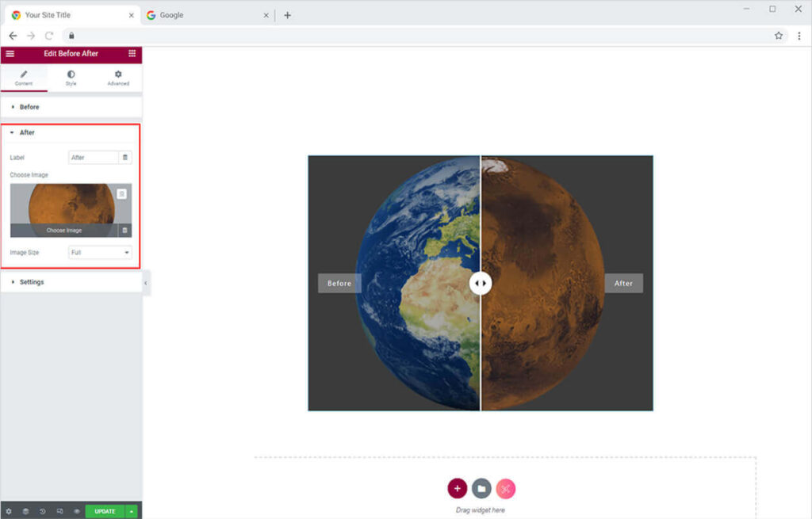Open the template library folder button
Image resolution: width=812 pixels, height=519 pixels.
point(481,489)
